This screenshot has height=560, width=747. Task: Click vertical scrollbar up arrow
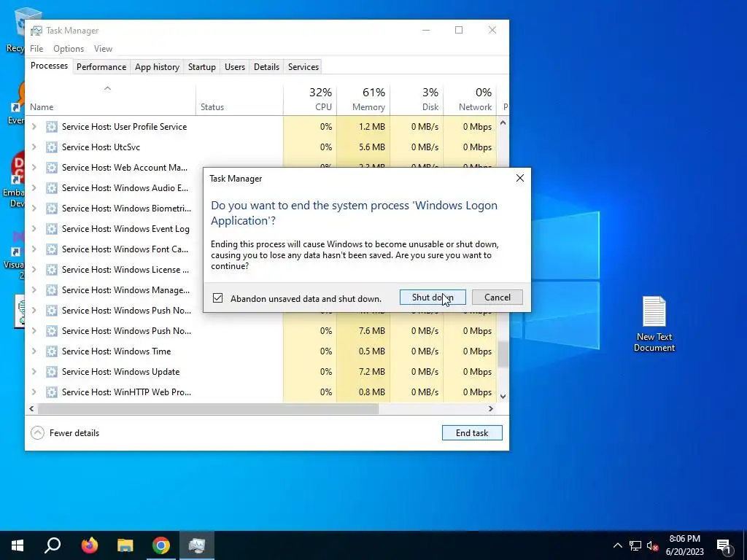tap(503, 122)
